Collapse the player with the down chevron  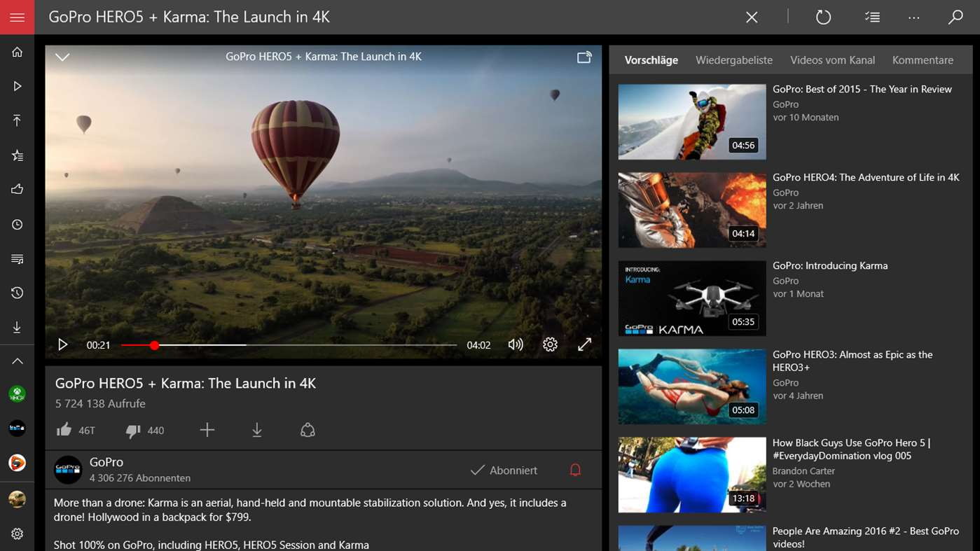tap(62, 57)
